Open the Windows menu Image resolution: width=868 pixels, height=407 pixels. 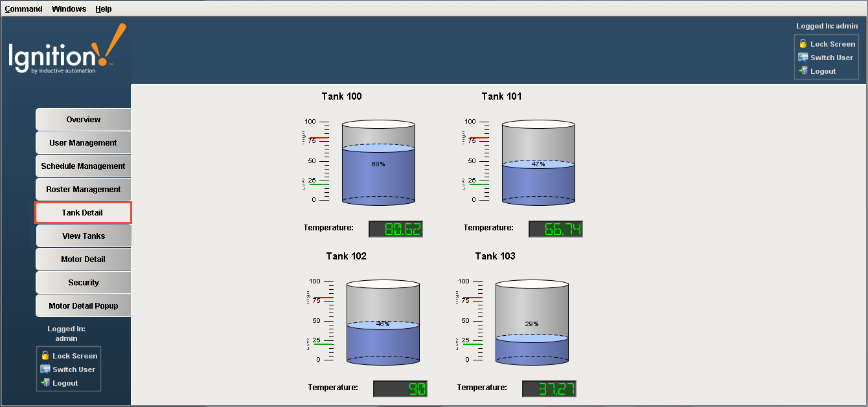pos(69,8)
